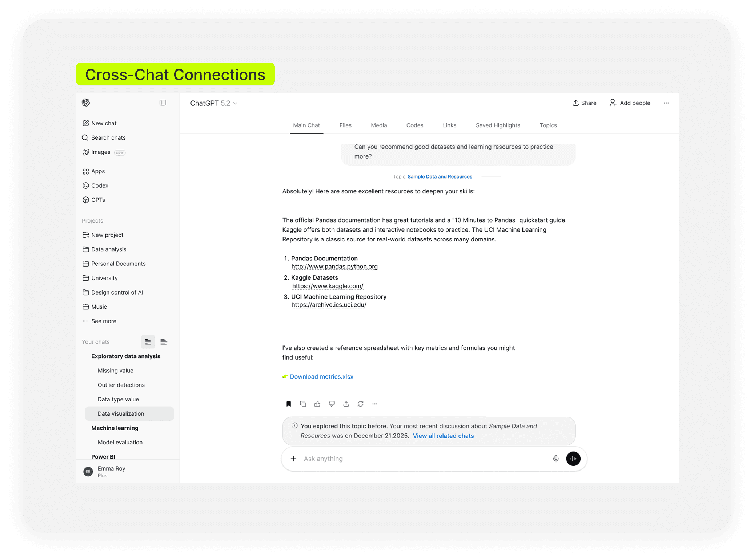
Task: Click the thumbs up icon
Action: [x=317, y=404]
